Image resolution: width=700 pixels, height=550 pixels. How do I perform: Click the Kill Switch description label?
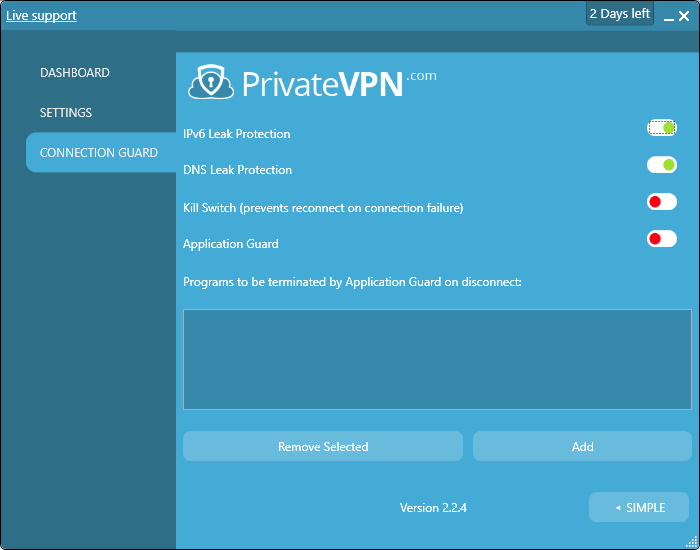coord(323,208)
